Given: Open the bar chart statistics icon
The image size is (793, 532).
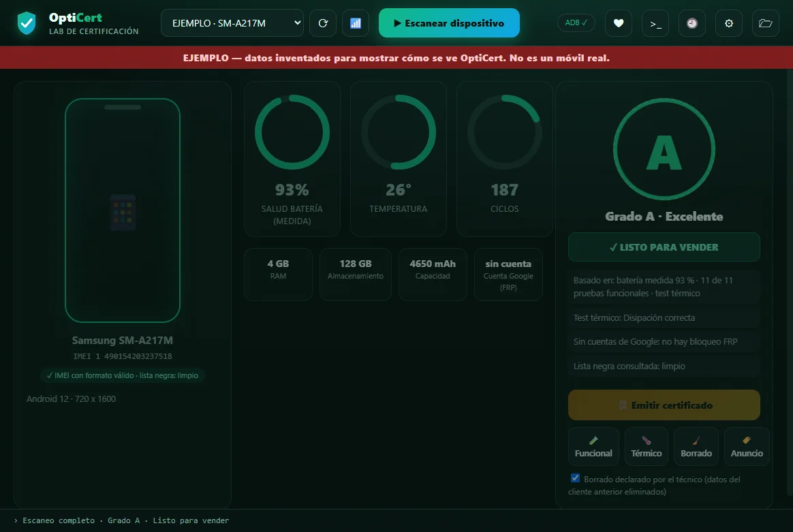Looking at the screenshot, I should 356,22.
